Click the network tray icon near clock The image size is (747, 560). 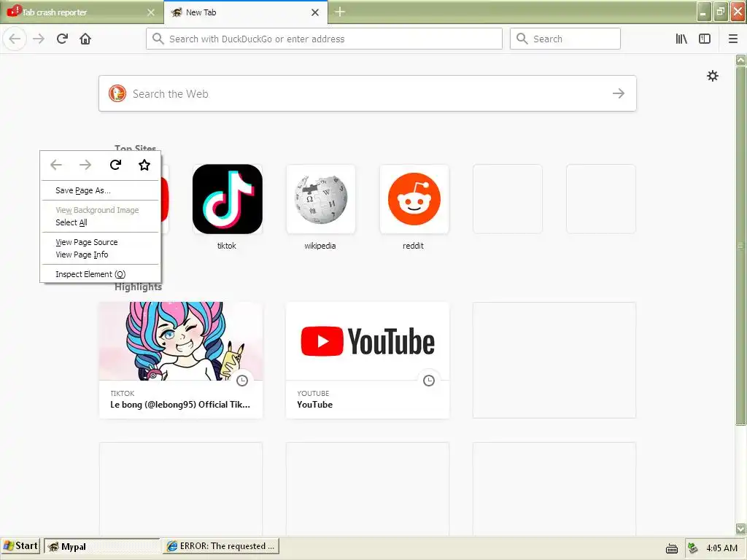(x=692, y=548)
